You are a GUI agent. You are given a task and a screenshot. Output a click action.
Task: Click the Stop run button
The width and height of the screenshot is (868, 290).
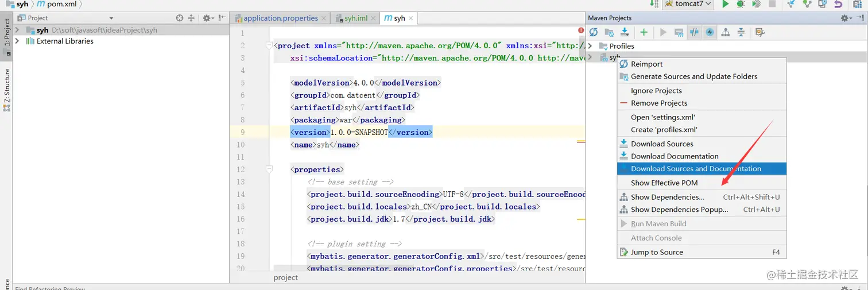click(x=772, y=4)
